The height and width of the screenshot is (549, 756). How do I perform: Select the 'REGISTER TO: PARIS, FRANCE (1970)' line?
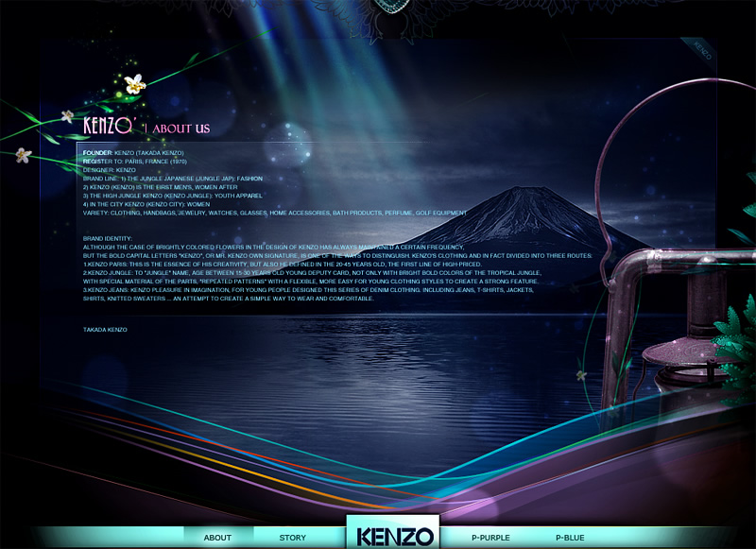(134, 162)
